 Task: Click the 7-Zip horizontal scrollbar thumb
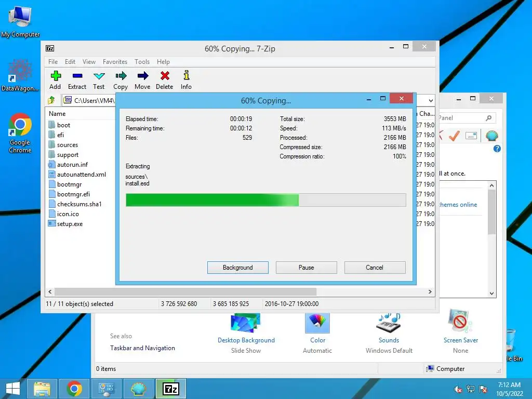tap(185, 292)
